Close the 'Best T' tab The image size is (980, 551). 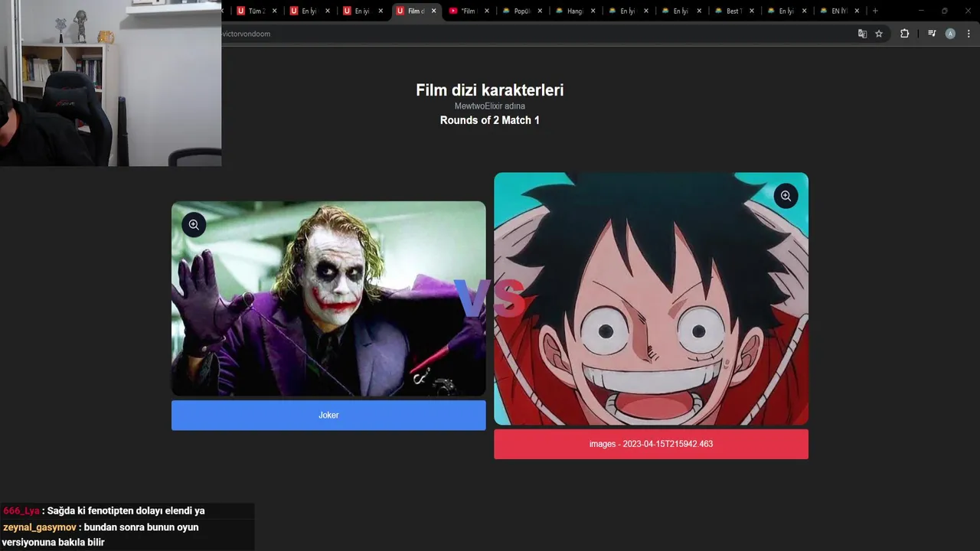[752, 11]
